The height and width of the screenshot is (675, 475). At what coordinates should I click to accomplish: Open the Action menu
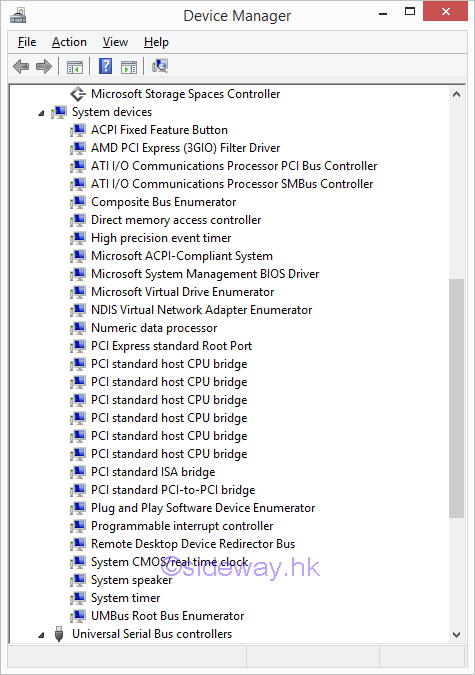point(69,42)
